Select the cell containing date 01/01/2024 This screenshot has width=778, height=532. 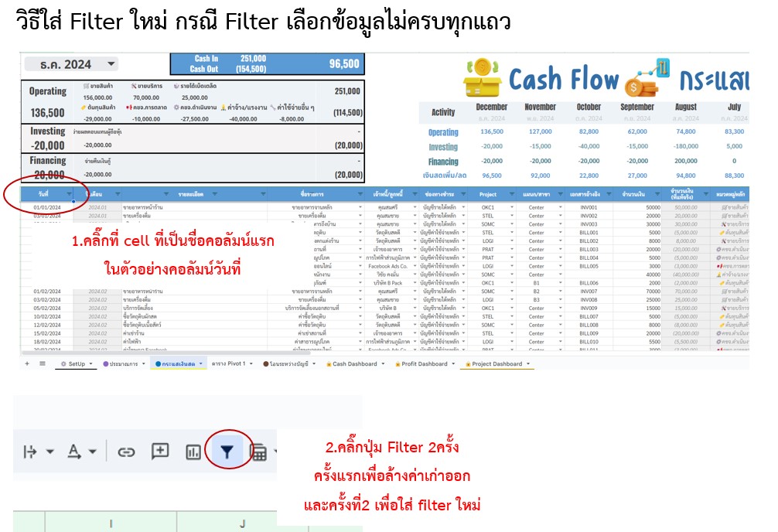coord(46,207)
